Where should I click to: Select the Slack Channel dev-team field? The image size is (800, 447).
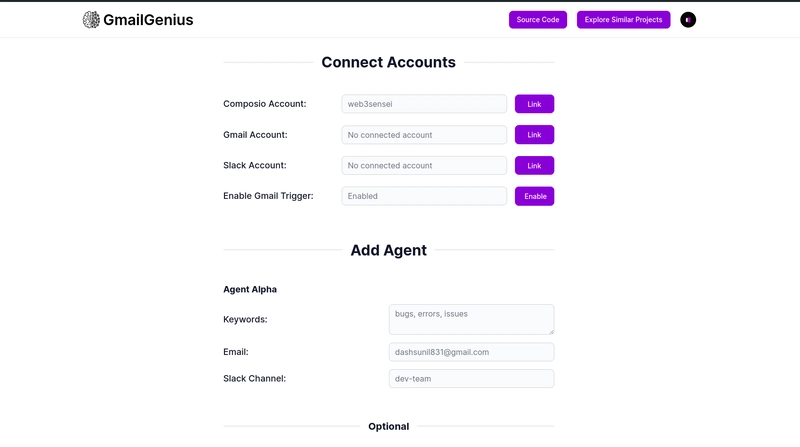471,379
